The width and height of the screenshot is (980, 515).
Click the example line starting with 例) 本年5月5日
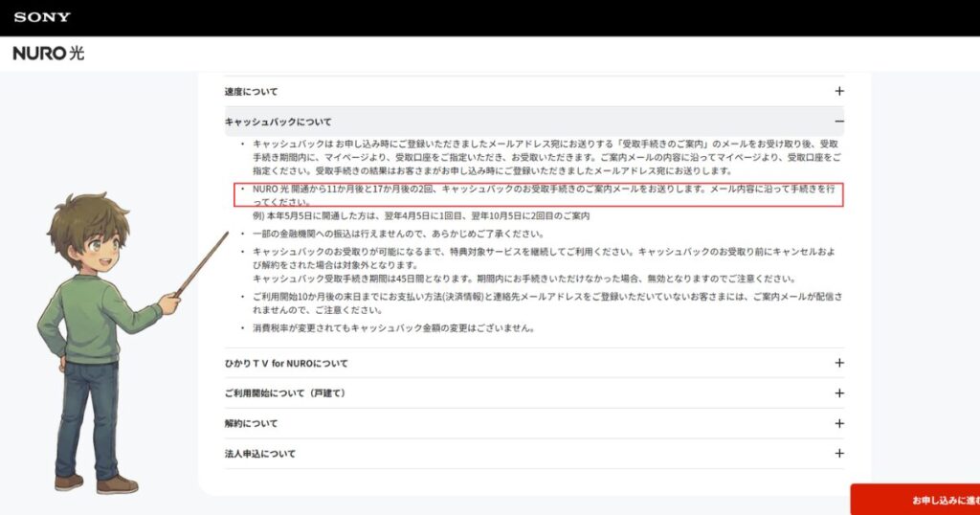click(421, 216)
